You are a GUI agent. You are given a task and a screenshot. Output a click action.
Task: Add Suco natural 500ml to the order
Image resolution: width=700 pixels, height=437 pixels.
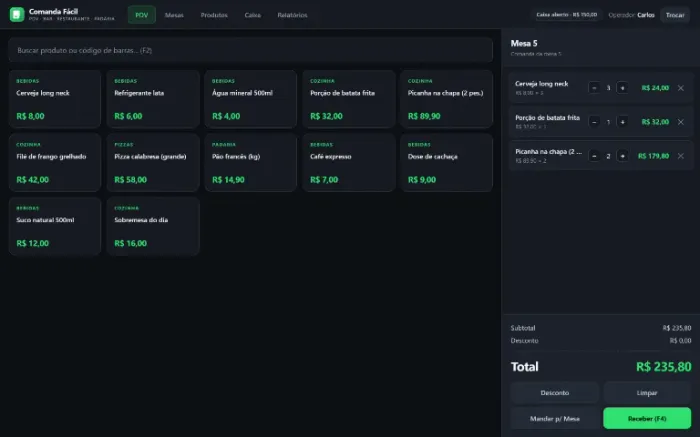(x=55, y=226)
